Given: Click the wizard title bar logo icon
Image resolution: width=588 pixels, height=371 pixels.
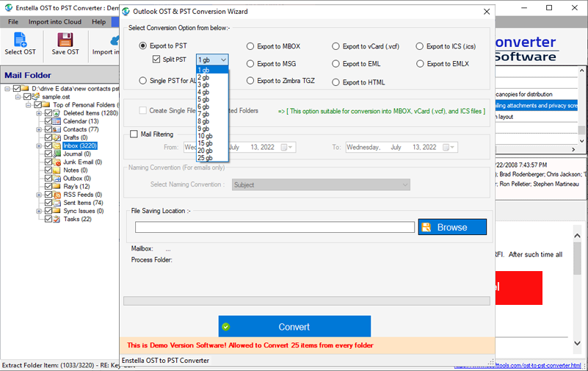Looking at the screenshot, I should tap(126, 12).
